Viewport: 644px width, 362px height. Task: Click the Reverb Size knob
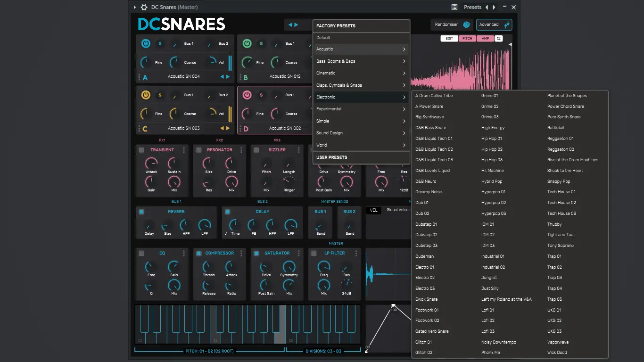(167, 225)
